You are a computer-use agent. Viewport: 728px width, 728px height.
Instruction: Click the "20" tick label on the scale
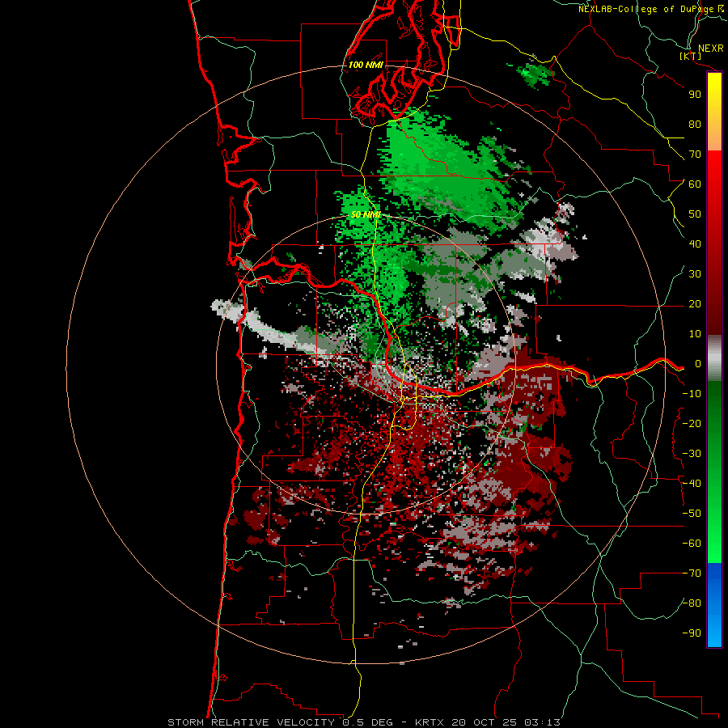point(695,304)
